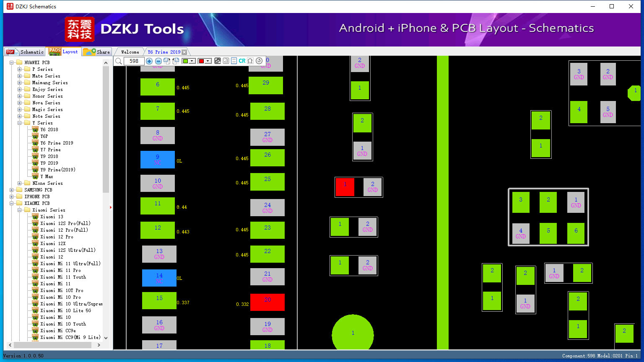Viewport: 644px width, 362px height.
Task: Click the green color swatch in toolbar
Action: (x=186, y=61)
